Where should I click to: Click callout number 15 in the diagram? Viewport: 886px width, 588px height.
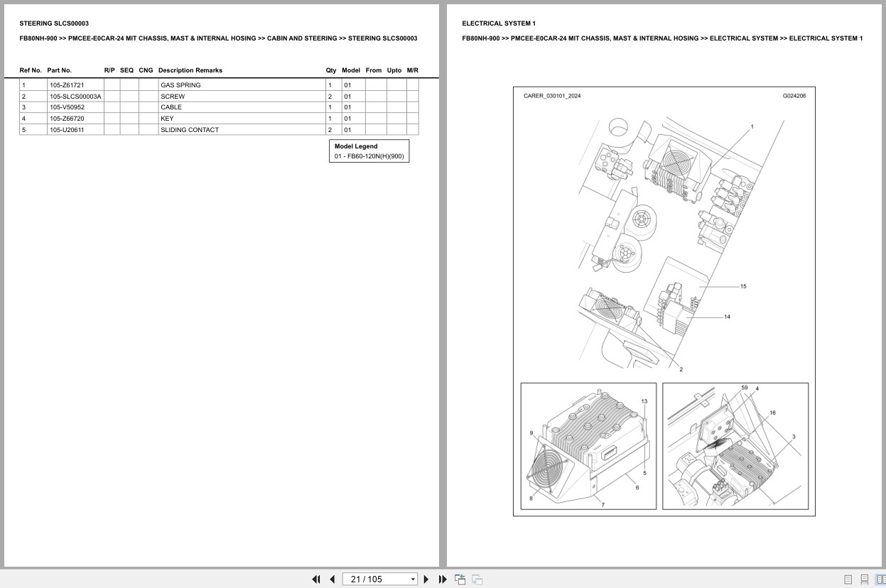coord(743,287)
